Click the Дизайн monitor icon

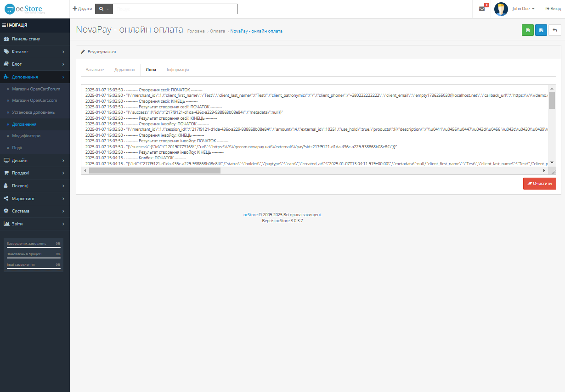6,161
